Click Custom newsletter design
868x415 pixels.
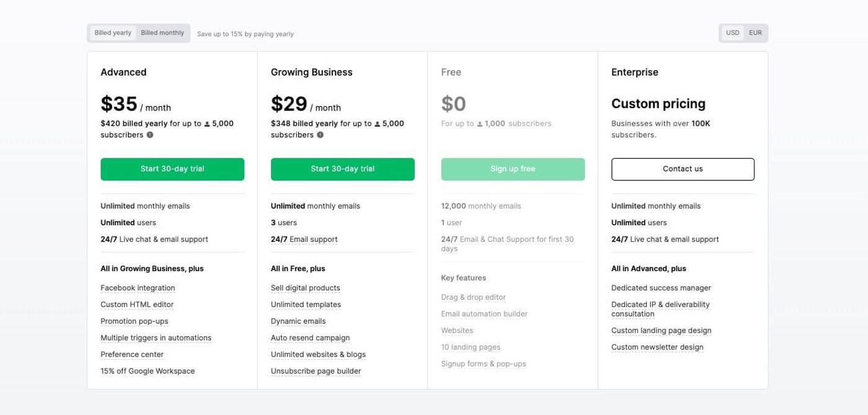[657, 347]
